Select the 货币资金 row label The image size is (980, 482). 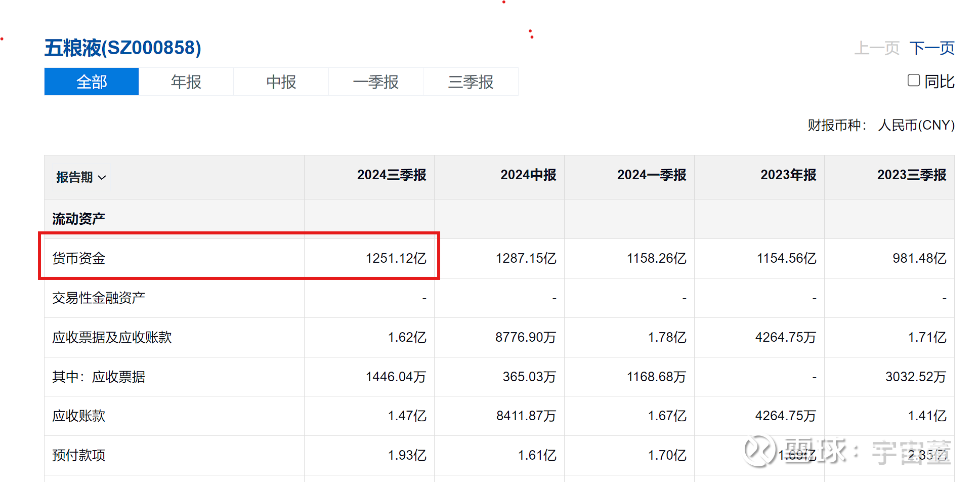point(79,258)
